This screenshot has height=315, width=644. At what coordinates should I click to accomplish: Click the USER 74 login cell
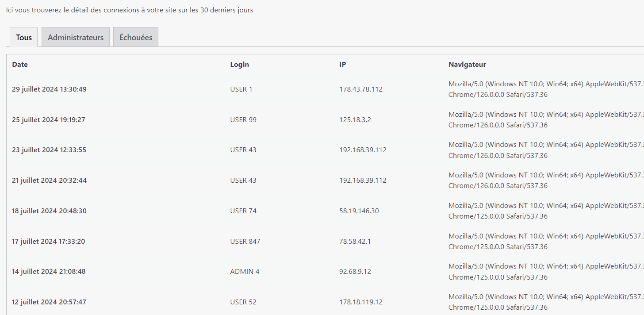(x=243, y=211)
